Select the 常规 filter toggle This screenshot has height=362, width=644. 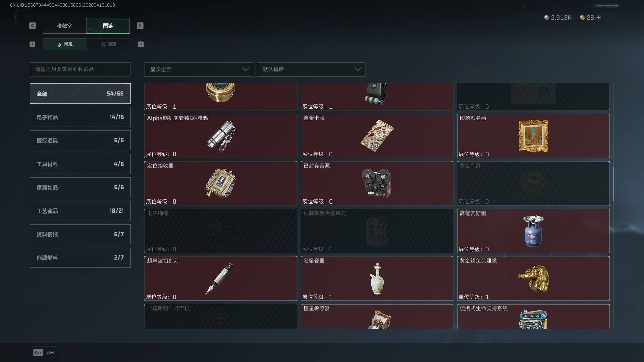point(65,44)
